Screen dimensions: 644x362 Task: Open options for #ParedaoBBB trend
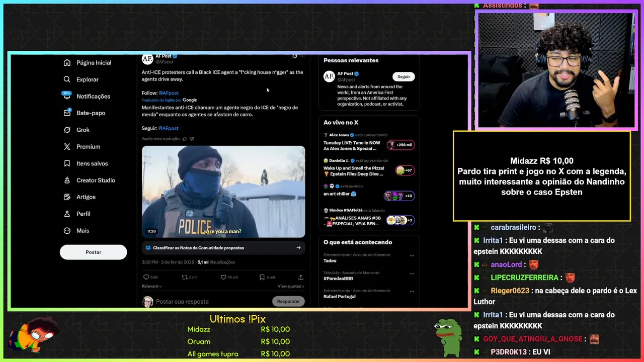coord(412,274)
